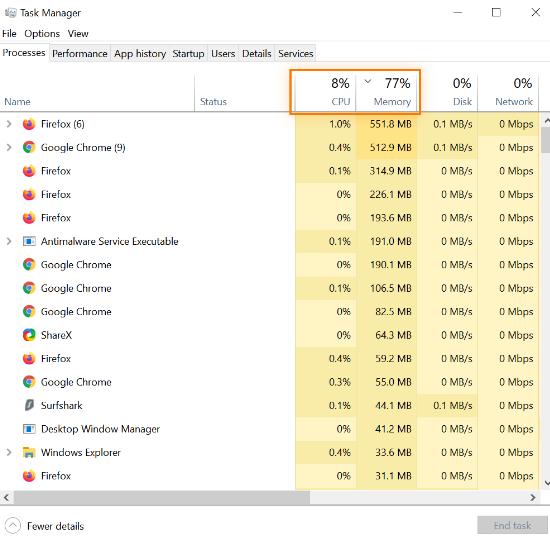Switch to the Startup tab
The width and height of the screenshot is (550, 541).
pyautogui.click(x=188, y=54)
